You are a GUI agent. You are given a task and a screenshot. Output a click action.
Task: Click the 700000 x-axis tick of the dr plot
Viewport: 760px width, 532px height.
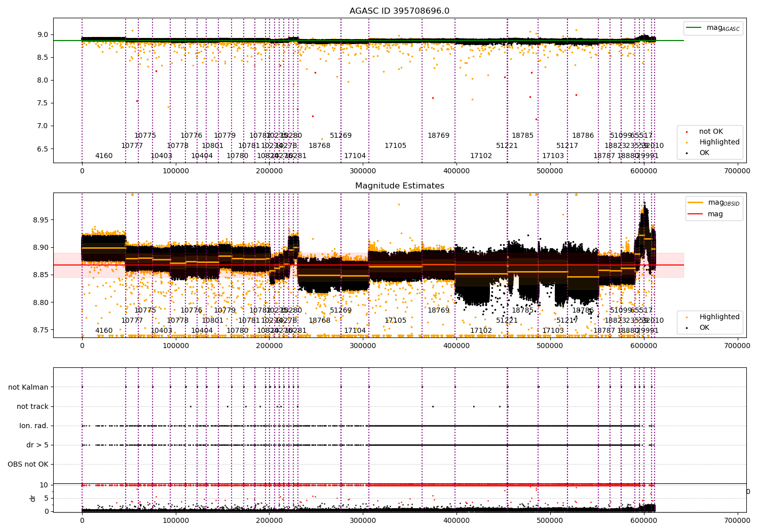(738, 520)
